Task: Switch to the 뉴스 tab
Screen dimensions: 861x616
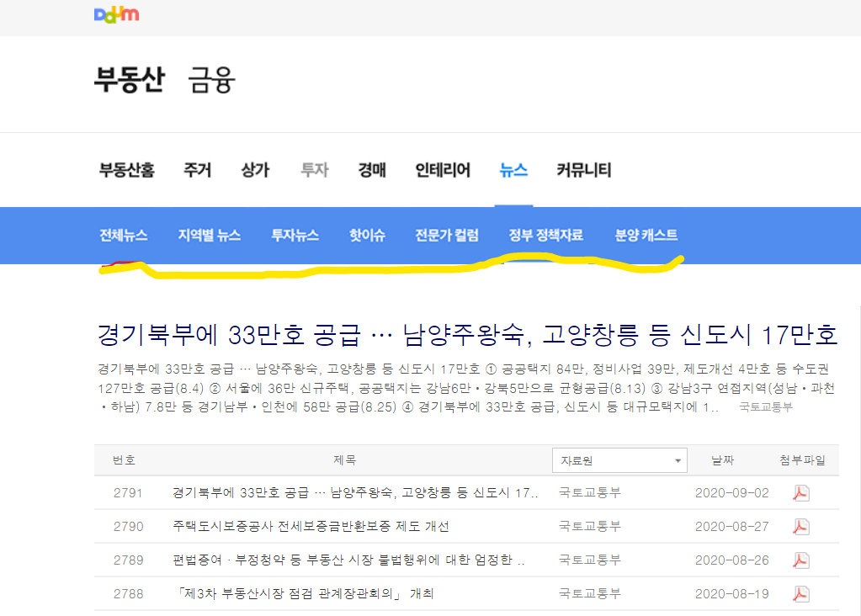Action: click(x=513, y=169)
